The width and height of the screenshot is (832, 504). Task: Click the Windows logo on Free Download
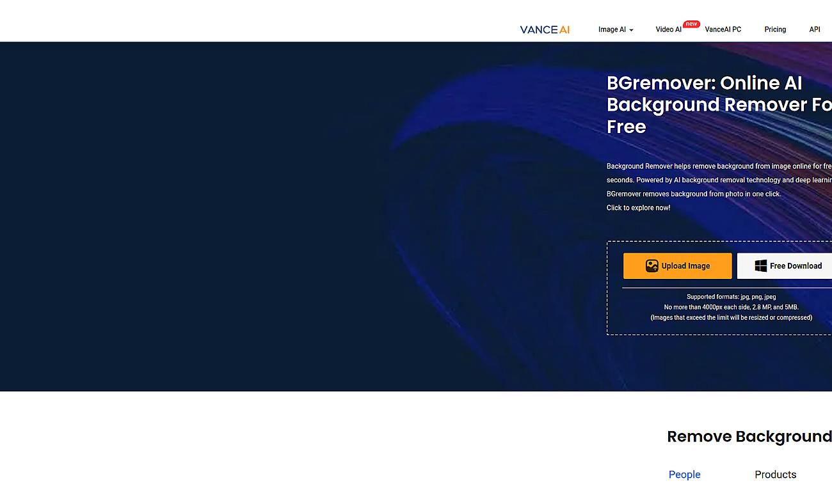(x=760, y=266)
